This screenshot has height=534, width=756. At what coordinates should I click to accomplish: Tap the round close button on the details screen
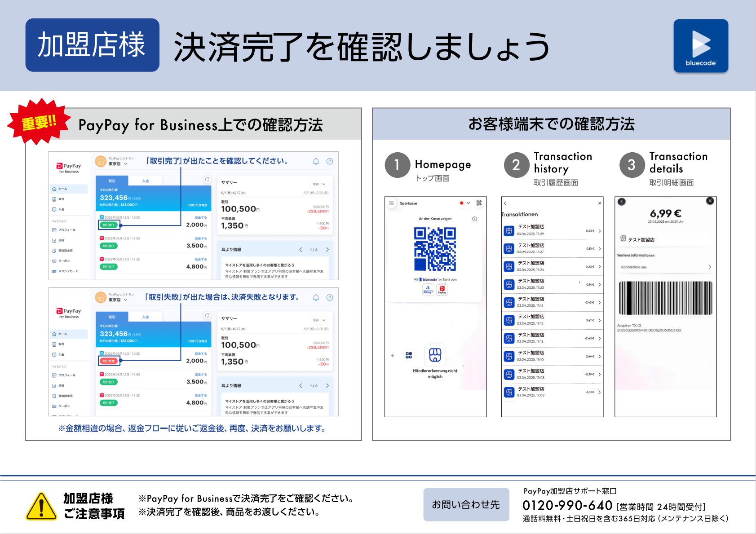tap(710, 201)
